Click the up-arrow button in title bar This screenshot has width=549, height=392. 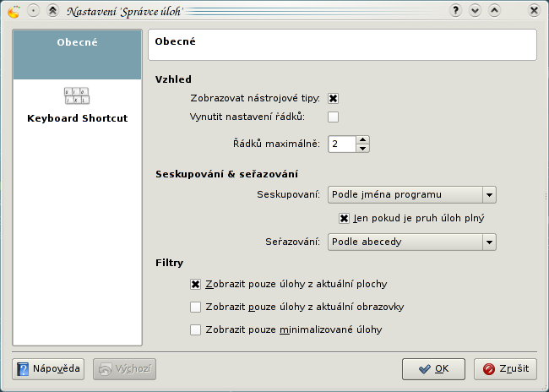tap(494, 10)
